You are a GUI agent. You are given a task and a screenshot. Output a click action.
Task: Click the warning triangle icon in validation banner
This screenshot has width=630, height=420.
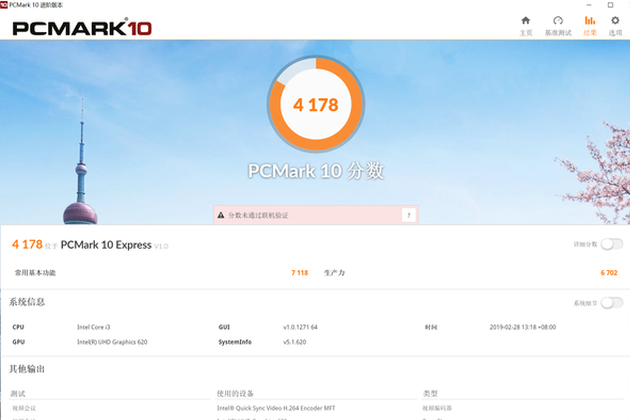221,215
